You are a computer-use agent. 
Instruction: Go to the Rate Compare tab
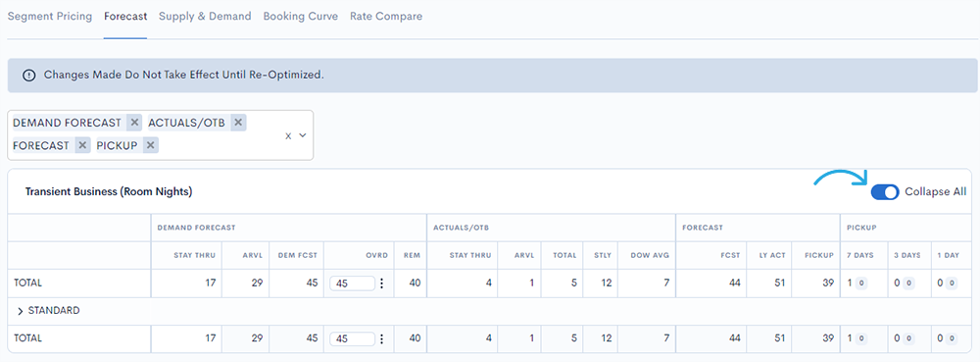click(x=386, y=17)
